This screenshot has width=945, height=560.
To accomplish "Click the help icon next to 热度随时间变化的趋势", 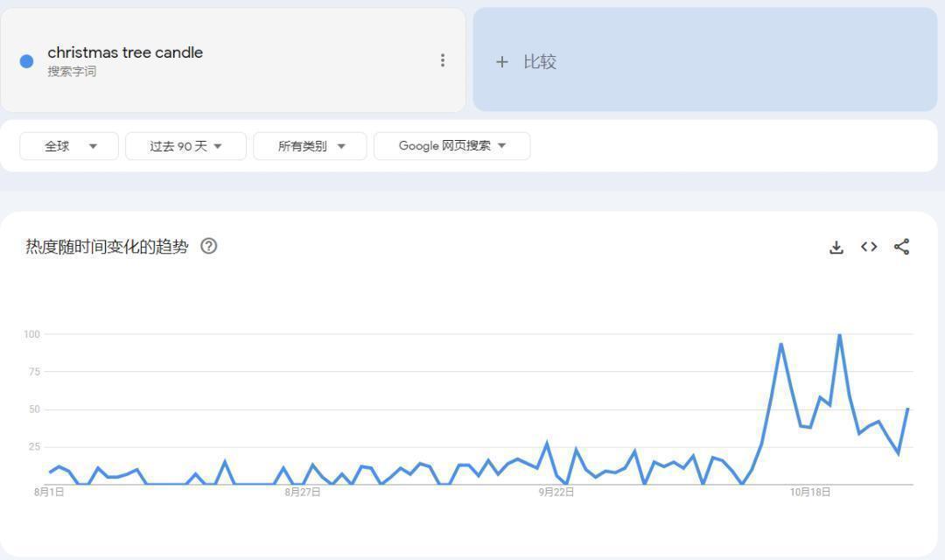I will (x=208, y=246).
